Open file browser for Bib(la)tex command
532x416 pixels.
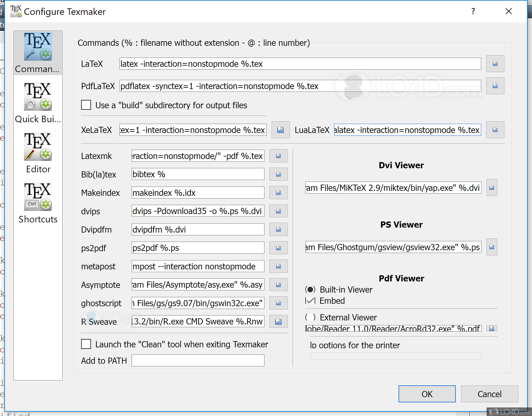point(278,174)
